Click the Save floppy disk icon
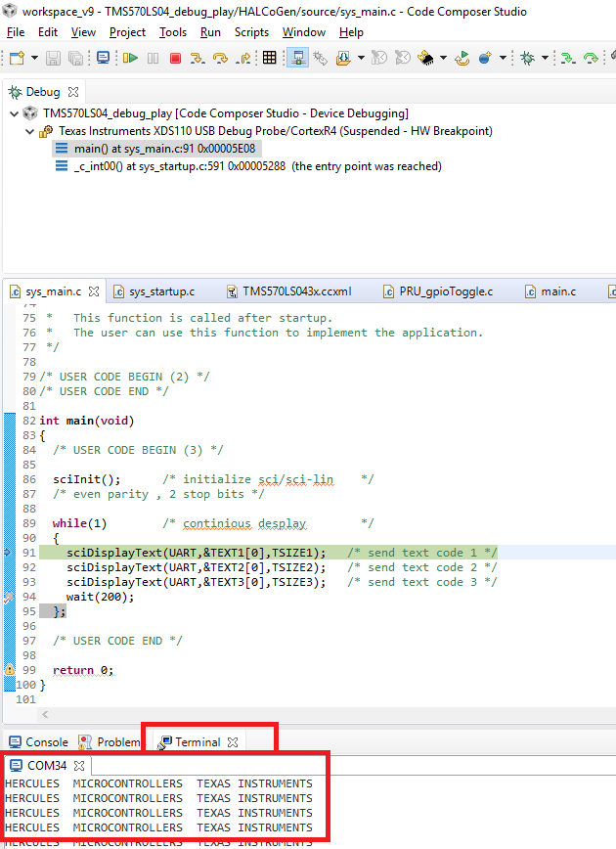Screen dimensions: 616x849 (53, 58)
